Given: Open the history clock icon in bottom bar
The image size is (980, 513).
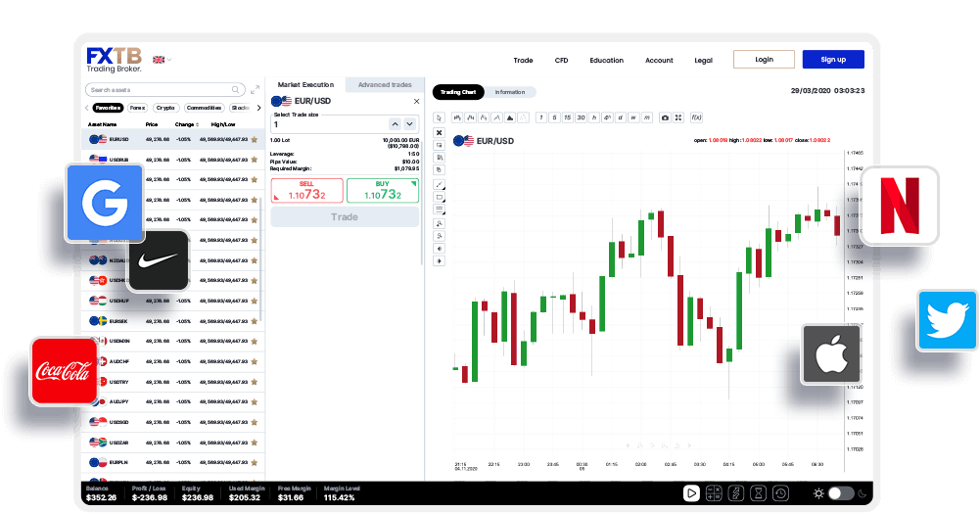Looking at the screenshot, I should pos(780,493).
